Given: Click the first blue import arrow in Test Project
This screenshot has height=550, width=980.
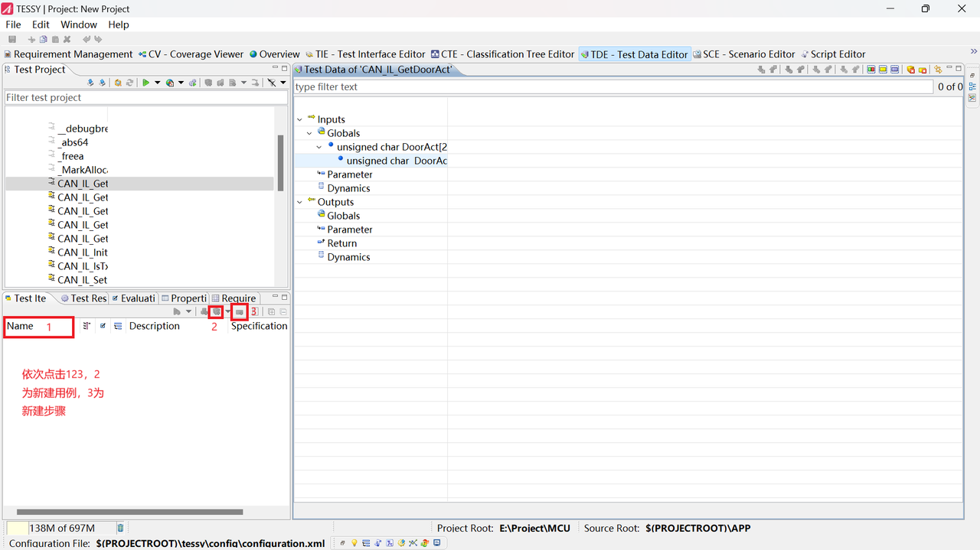Looking at the screenshot, I should pyautogui.click(x=90, y=83).
